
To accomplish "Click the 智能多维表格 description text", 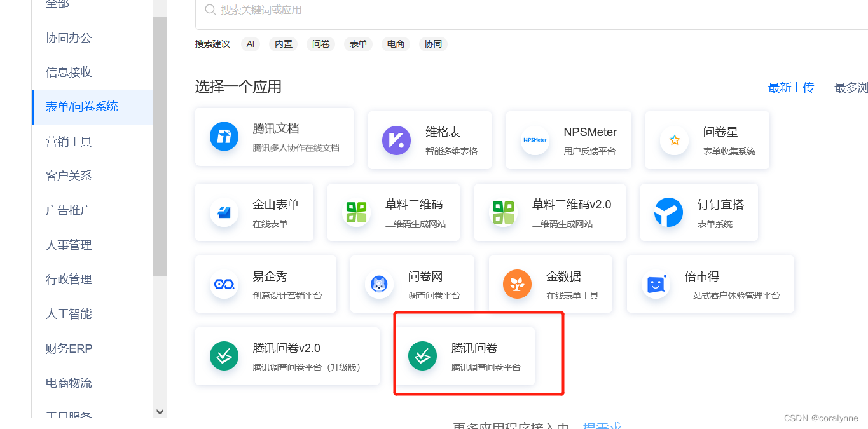I will 451,151.
